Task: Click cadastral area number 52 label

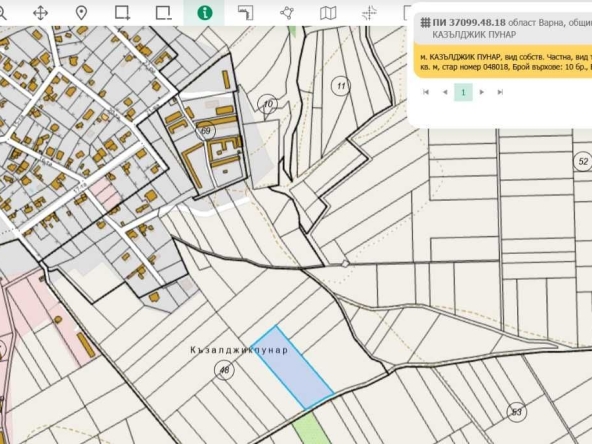Action: coord(583,161)
